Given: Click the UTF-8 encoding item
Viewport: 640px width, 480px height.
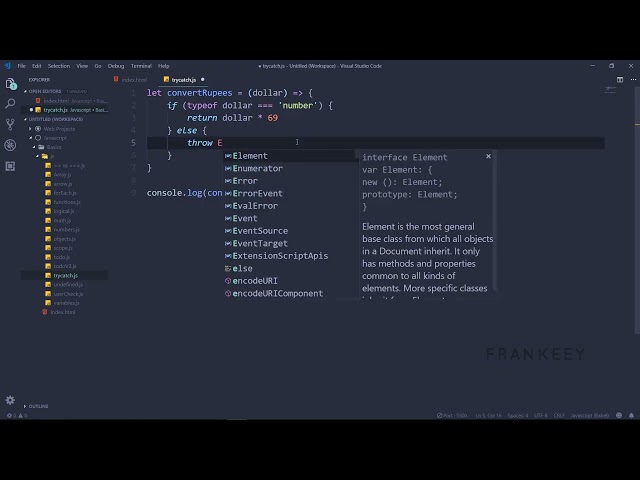Looking at the screenshot, I should (541, 416).
